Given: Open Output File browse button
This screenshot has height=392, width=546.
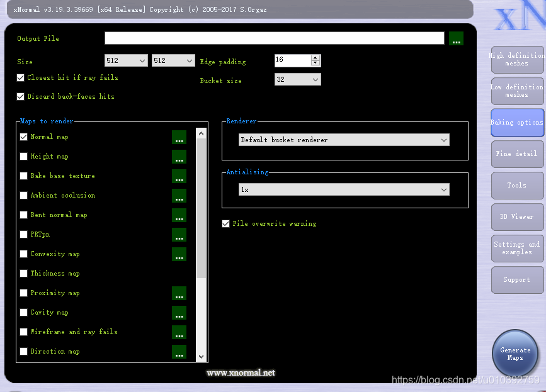Looking at the screenshot, I should 456,38.
